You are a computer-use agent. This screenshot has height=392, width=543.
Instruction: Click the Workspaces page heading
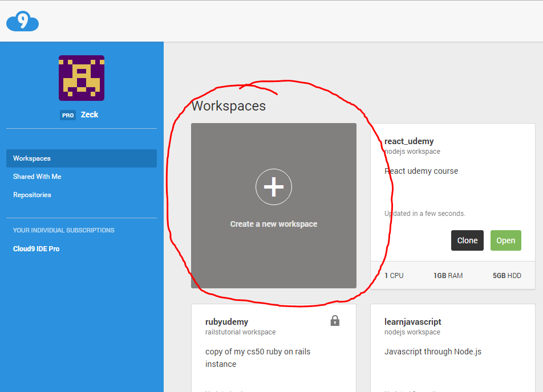pos(229,106)
